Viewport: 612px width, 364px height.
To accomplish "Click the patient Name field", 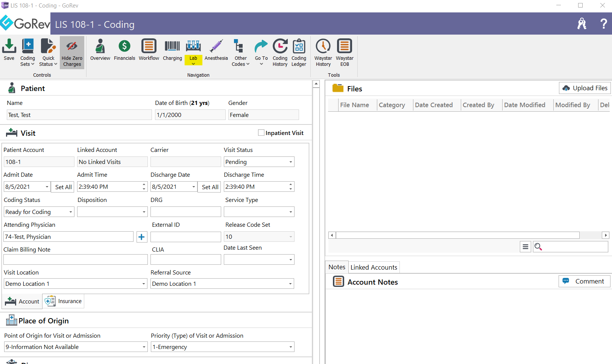I will point(79,115).
